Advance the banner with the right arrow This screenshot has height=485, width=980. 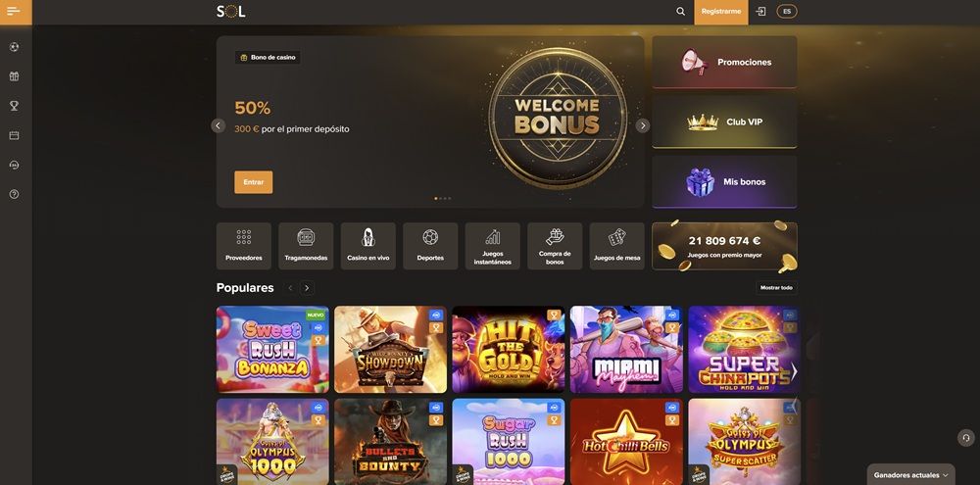[x=643, y=125]
